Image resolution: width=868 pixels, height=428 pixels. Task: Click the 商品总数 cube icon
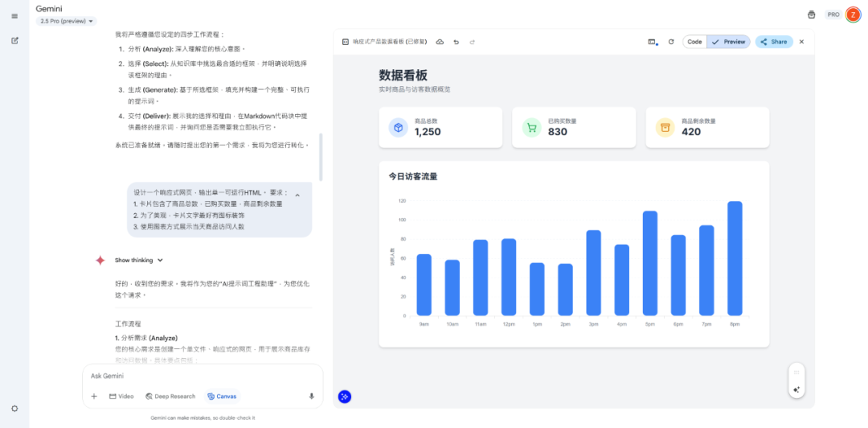point(398,127)
